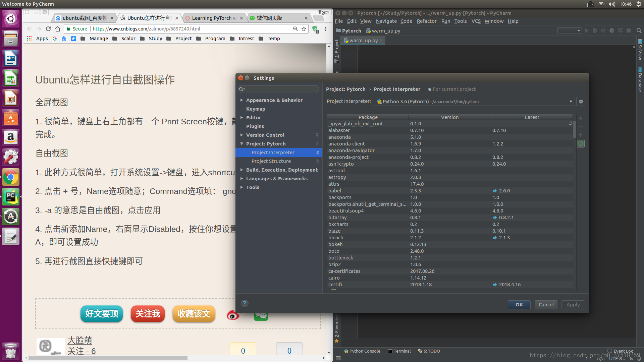
Task: Open Google Chrome from the dock
Action: coord(11,177)
